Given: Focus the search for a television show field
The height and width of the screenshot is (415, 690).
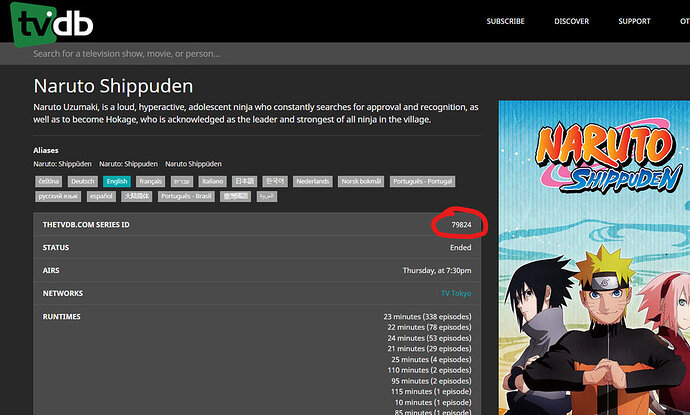Looking at the screenshot, I should pos(345,54).
